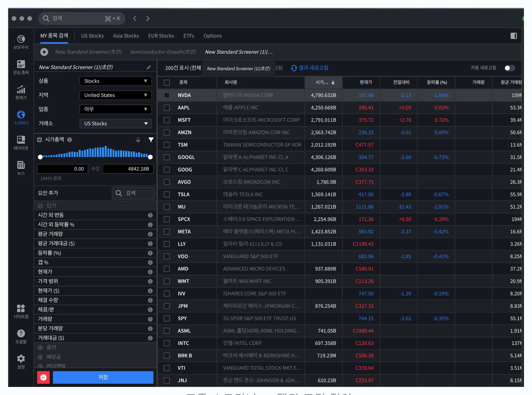Open the 도움말 help icon
The image size is (532, 395).
click(x=21, y=336)
